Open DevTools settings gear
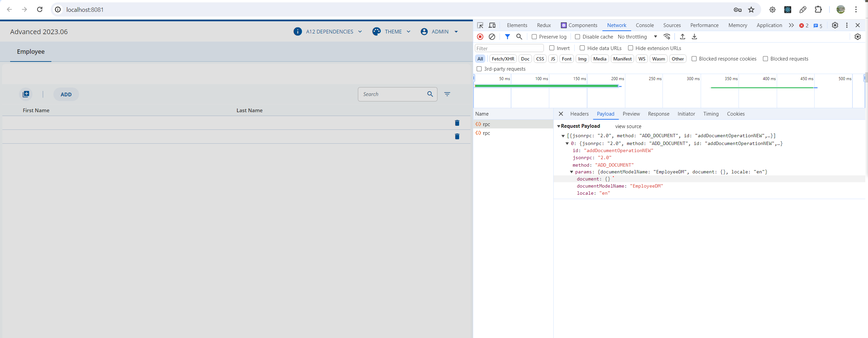868x338 pixels. pos(835,25)
